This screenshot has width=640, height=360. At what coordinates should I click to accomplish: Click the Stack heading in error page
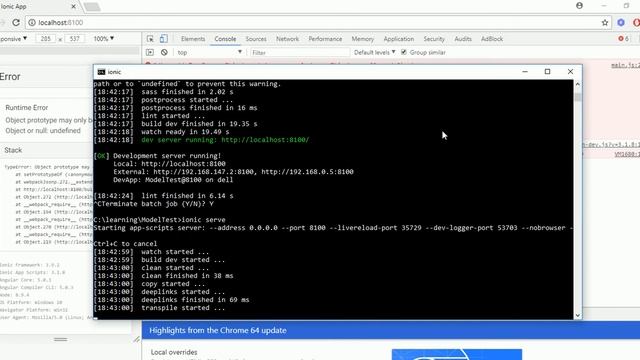coord(13,150)
